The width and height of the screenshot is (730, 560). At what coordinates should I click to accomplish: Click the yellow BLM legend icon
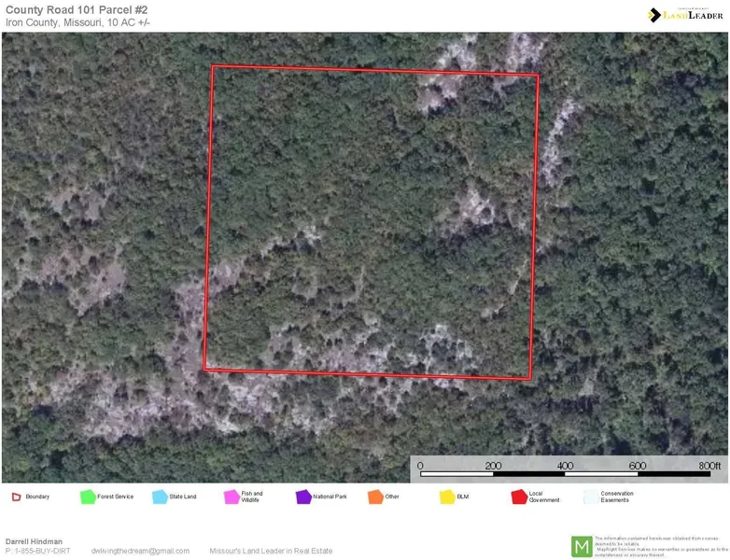point(447,497)
